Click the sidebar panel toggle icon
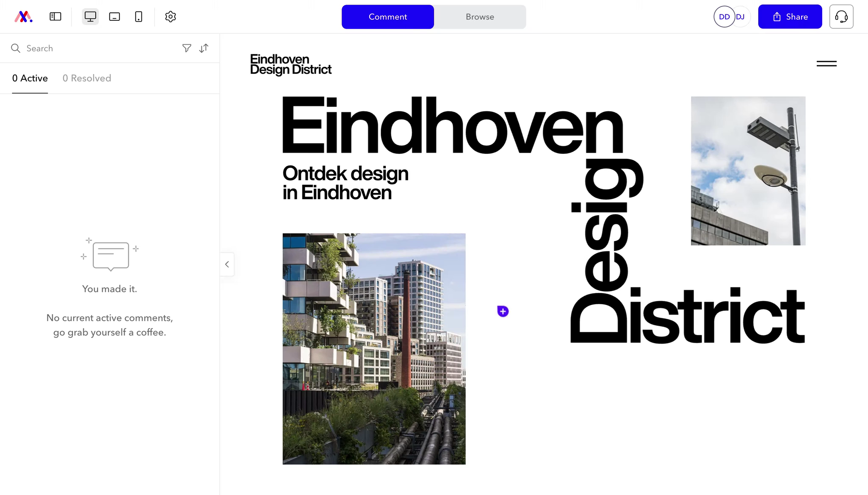Viewport: 868px width, 495px height. (55, 17)
